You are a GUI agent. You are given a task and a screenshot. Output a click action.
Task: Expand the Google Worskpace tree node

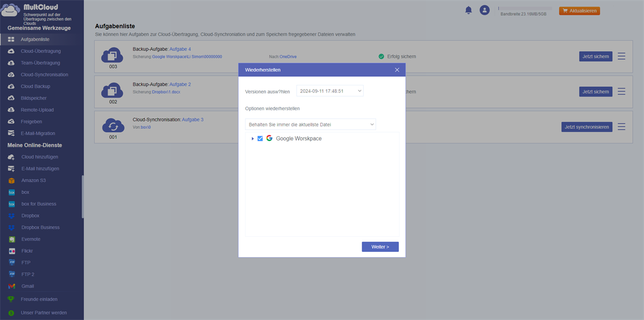click(253, 139)
